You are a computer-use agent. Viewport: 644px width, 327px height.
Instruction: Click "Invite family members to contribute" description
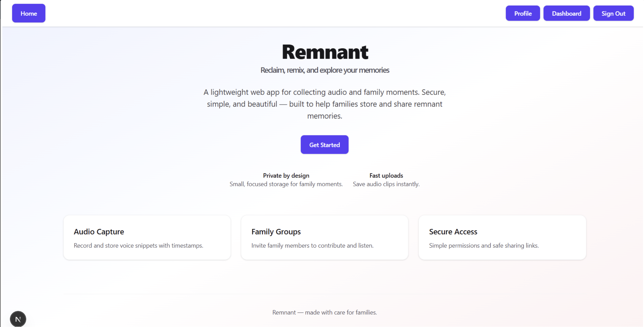pyautogui.click(x=312, y=246)
